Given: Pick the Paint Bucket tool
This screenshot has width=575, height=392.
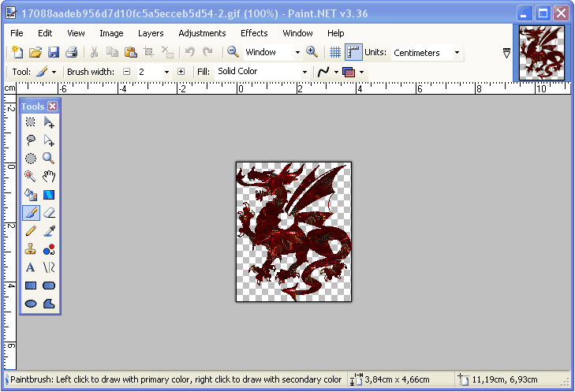Looking at the screenshot, I should point(31,194).
